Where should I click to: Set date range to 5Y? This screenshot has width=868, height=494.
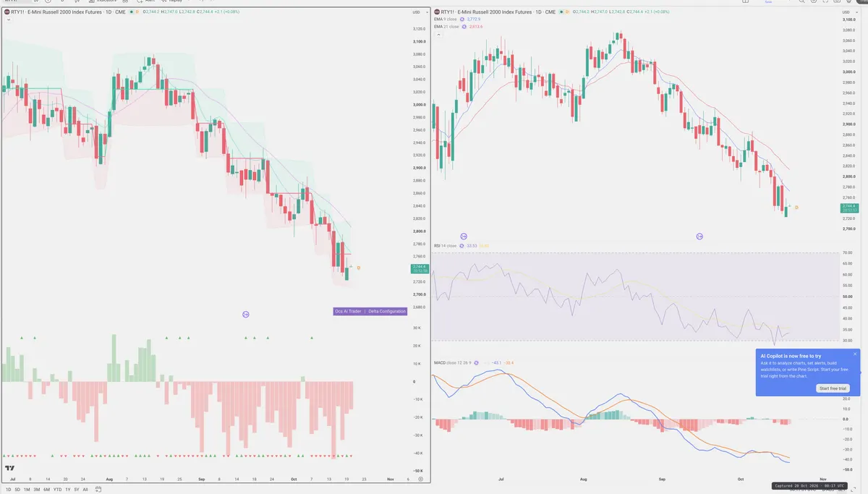[x=77, y=490]
